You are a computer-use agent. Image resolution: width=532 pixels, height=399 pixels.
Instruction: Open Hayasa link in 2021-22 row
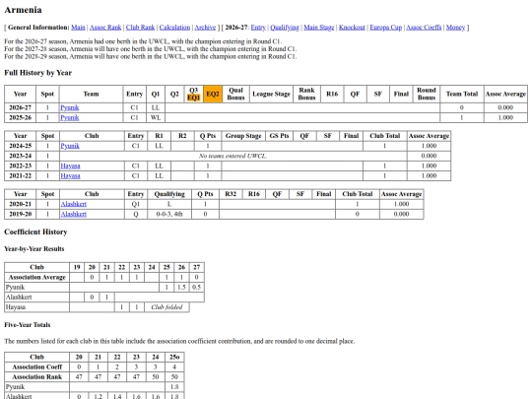[70, 176]
